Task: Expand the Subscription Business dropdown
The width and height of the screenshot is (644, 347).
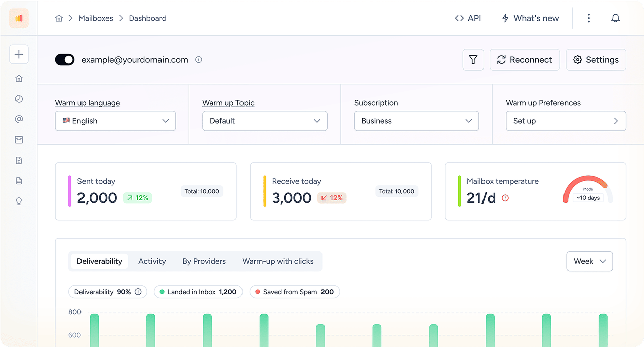Action: 417,121
